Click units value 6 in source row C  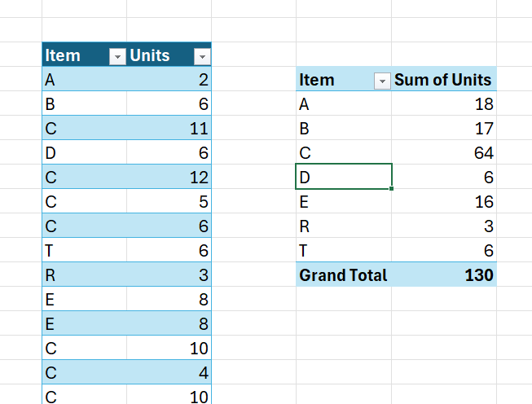[x=169, y=226]
